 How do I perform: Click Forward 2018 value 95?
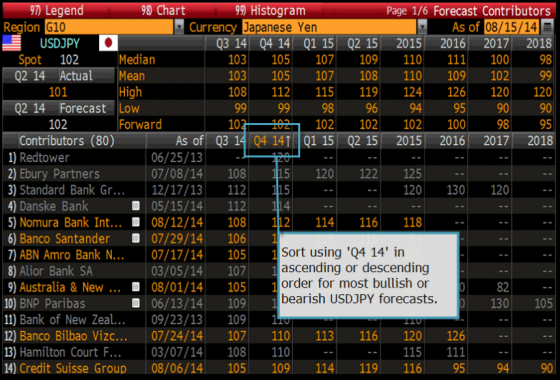click(546, 124)
